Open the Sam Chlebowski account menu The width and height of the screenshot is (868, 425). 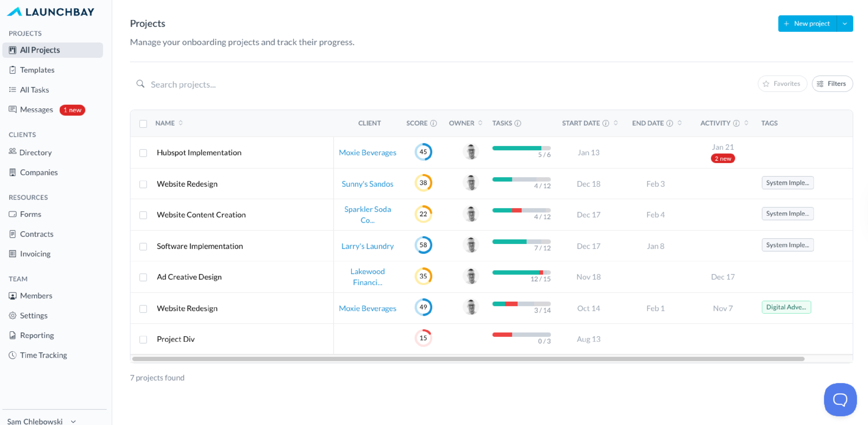[x=41, y=421]
